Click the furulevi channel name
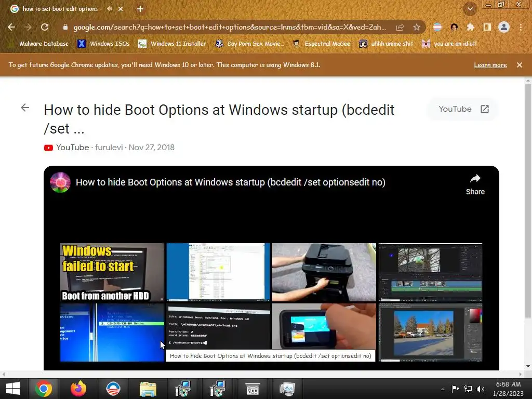Viewport: 532px width, 399px height. (109, 147)
